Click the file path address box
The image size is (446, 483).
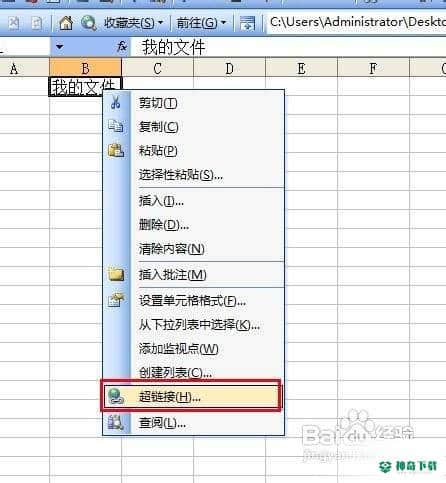point(356,22)
